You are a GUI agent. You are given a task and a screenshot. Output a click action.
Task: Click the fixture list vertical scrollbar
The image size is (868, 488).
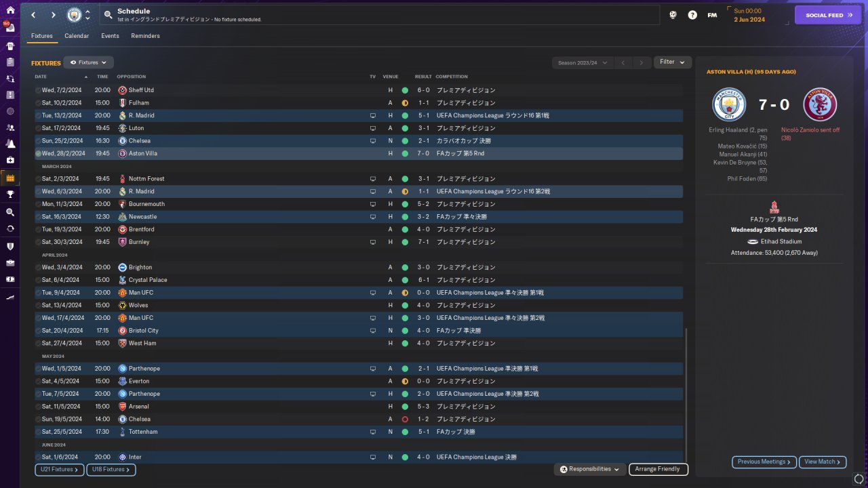686,394
